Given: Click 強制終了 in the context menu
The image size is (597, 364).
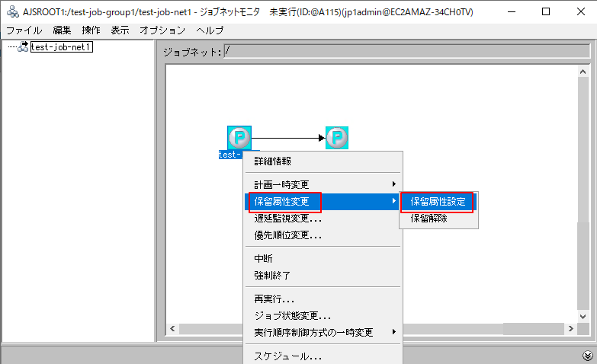Looking at the screenshot, I should point(323,276).
